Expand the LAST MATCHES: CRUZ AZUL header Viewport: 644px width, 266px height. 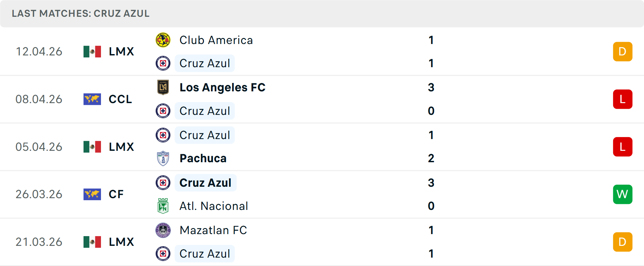[x=80, y=14]
